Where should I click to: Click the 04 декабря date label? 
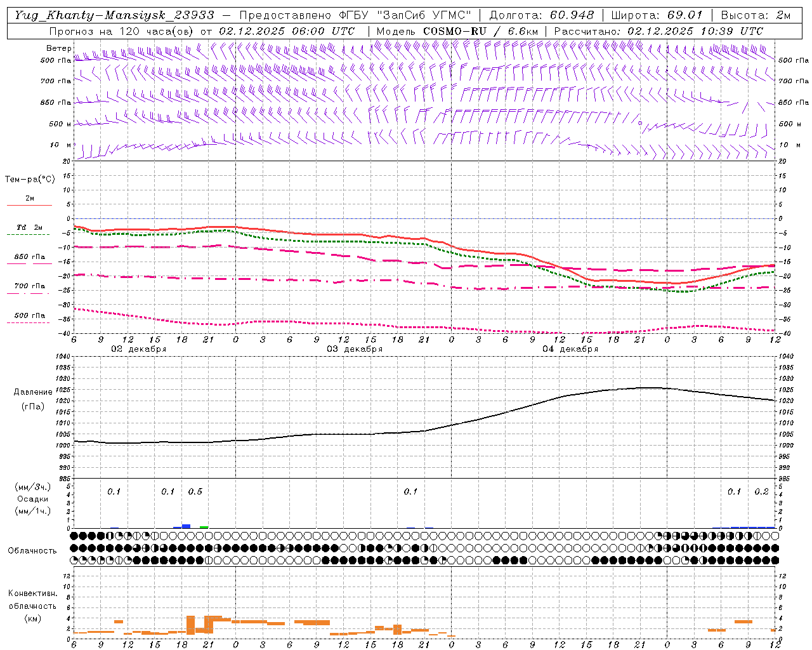point(570,349)
